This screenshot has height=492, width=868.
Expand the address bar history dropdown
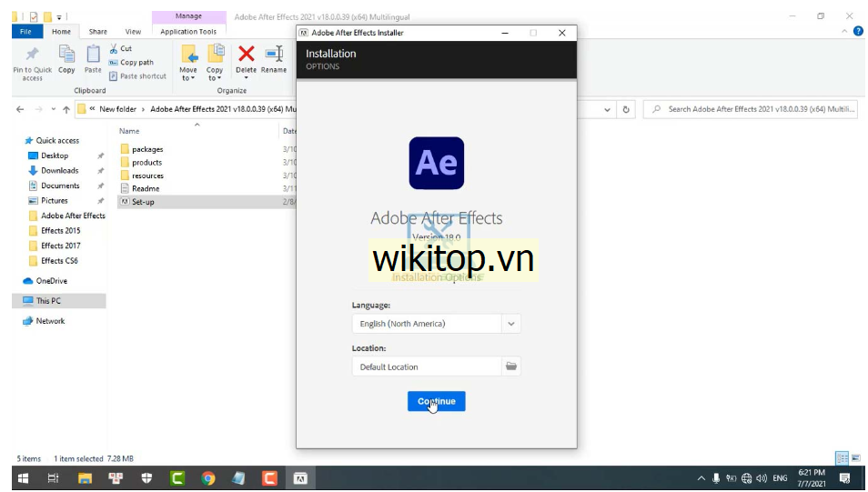coord(607,109)
